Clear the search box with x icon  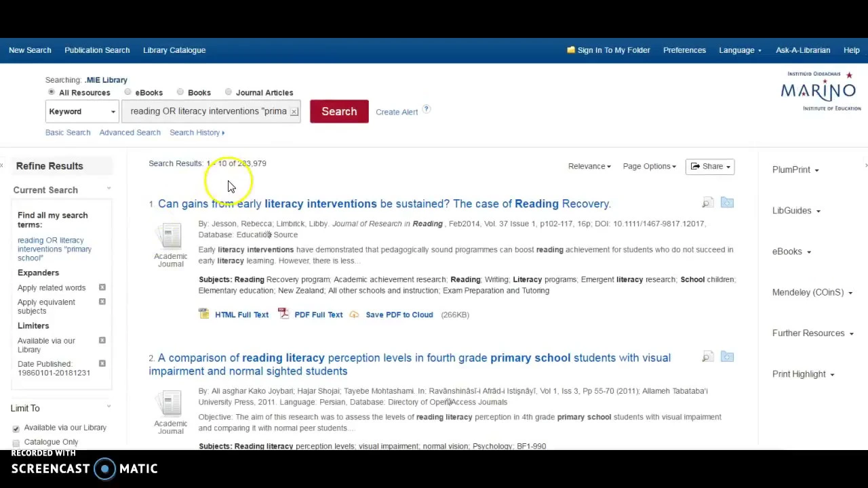coord(294,112)
